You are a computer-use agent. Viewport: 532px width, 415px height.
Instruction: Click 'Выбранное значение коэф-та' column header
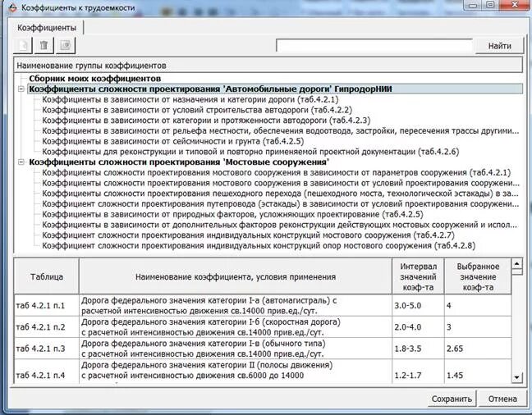(x=478, y=276)
